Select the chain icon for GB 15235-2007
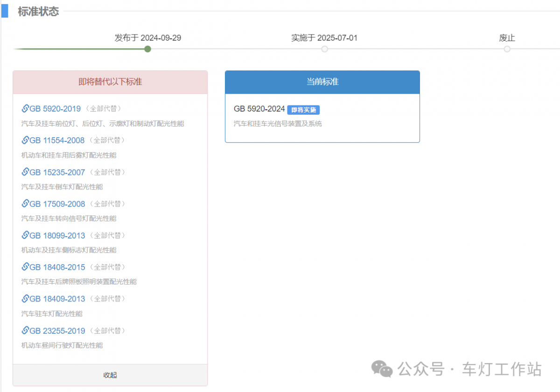The height and width of the screenshot is (392, 560). [x=25, y=172]
